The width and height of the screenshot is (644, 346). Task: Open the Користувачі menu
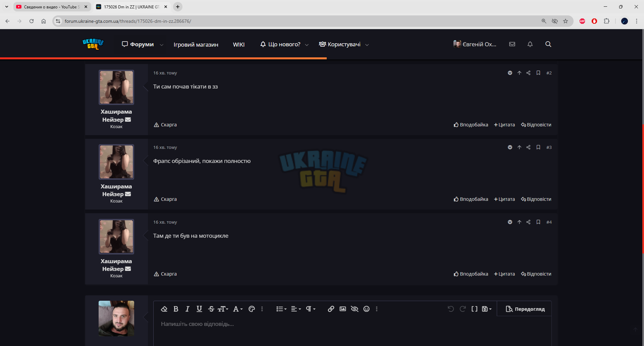(x=340, y=44)
